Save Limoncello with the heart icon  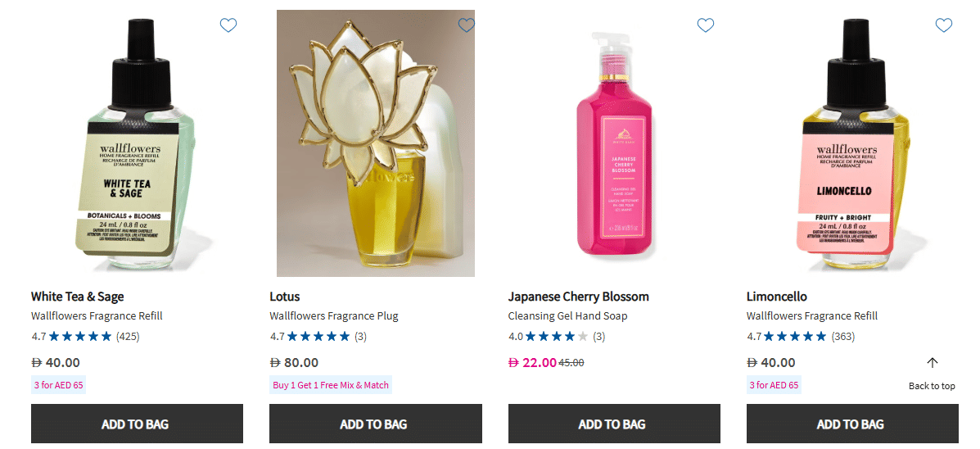944,25
